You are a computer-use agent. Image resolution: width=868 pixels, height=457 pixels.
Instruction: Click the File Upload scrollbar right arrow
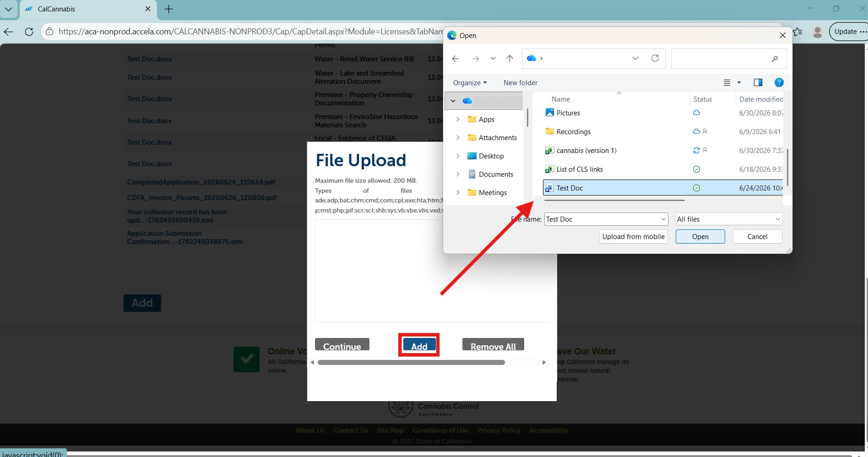544,362
